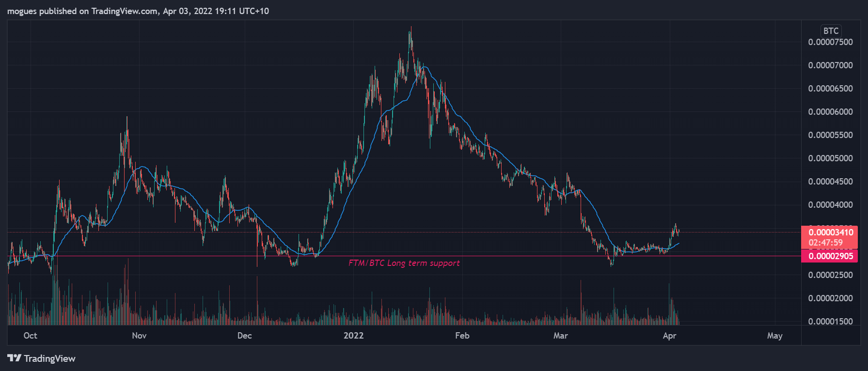Click the 0.00002000 price axis label
This screenshot has height=371, width=868.
(x=830, y=298)
